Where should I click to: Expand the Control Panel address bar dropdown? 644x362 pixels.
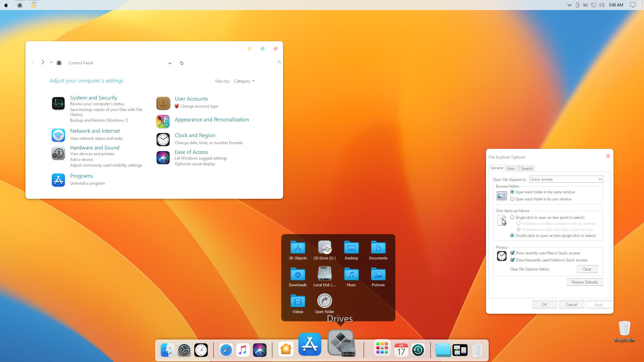[170, 63]
